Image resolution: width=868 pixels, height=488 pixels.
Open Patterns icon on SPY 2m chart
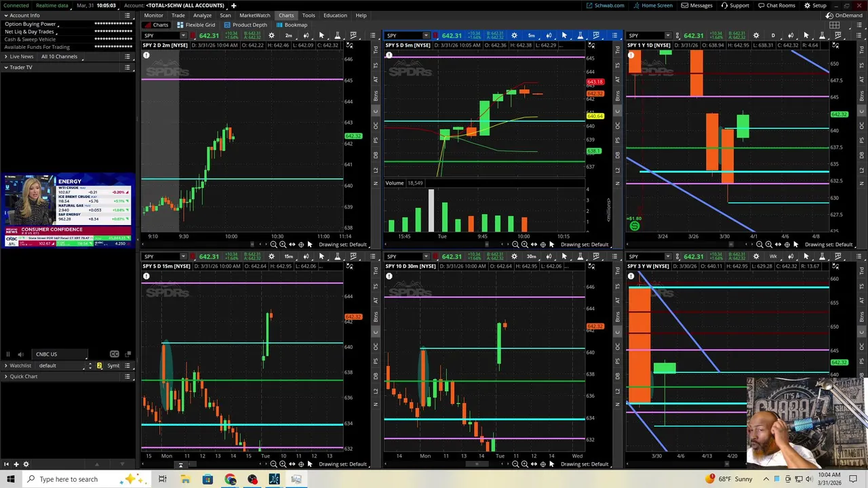tap(353, 35)
